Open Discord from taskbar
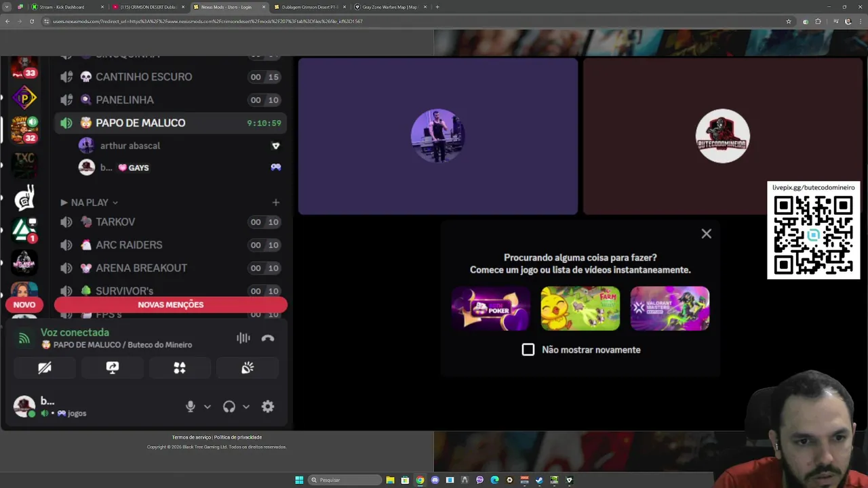 (435, 480)
